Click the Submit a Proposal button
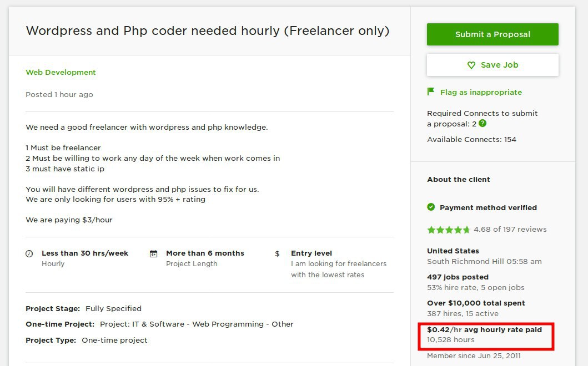Viewport: 588px width, 366px height. tap(492, 34)
